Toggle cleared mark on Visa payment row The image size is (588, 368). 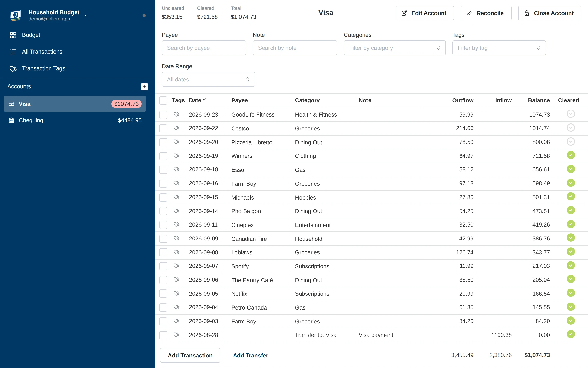pos(571,334)
